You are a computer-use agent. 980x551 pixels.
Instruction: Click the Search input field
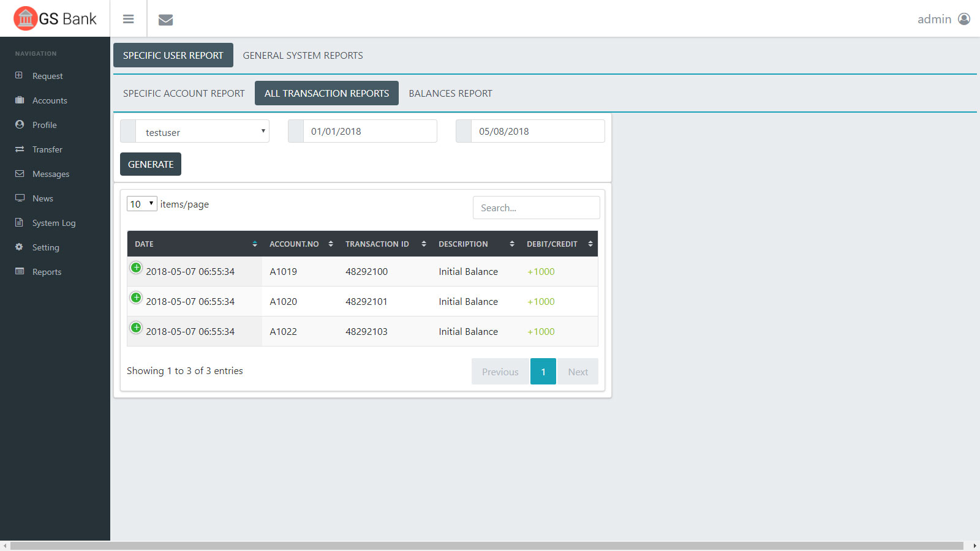pyautogui.click(x=536, y=208)
